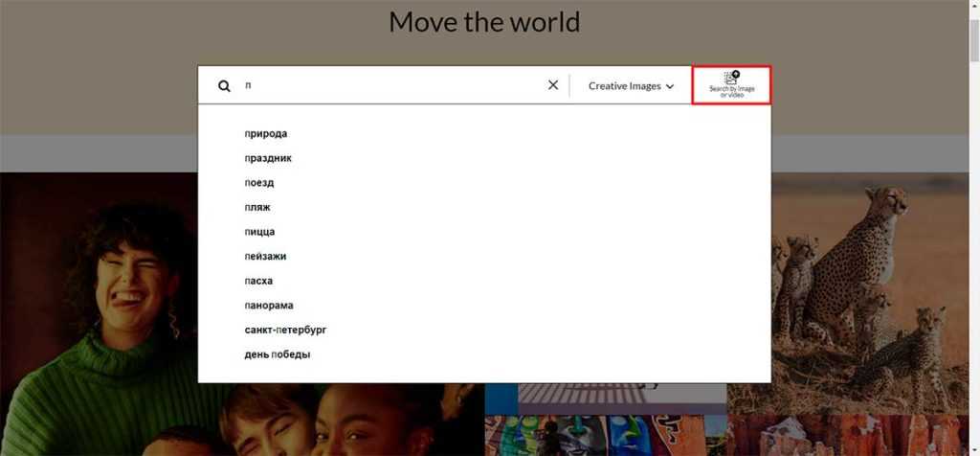The height and width of the screenshot is (456, 980).
Task: Pick the 'день победы' suggestion
Action: click(x=278, y=355)
